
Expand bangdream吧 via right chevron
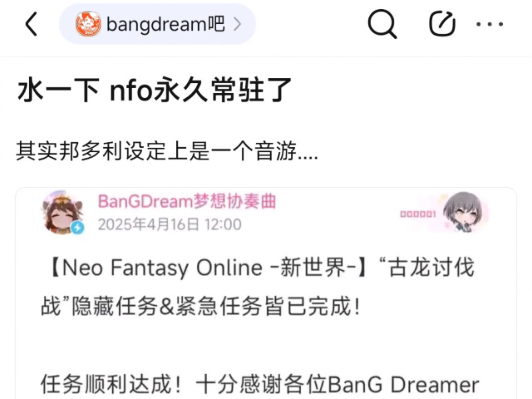click(237, 24)
